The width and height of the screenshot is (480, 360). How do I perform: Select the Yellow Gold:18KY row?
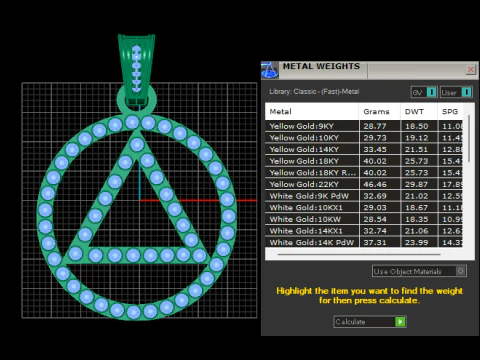pos(364,161)
